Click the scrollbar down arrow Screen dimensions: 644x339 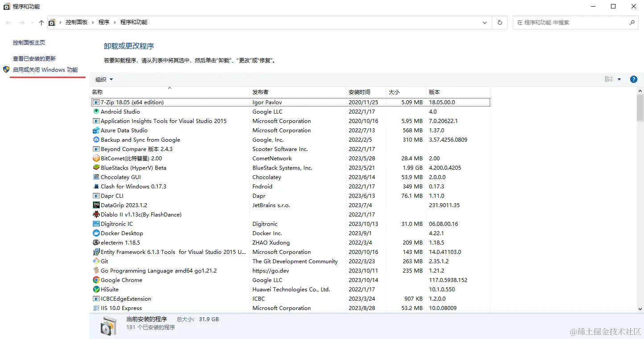(640, 309)
